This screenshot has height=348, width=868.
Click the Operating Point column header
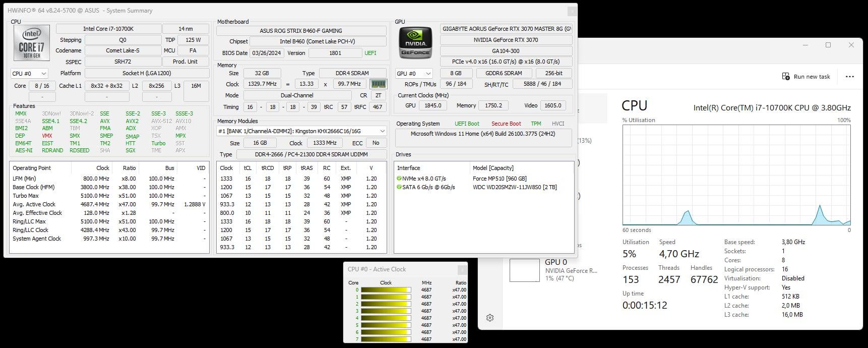pyautogui.click(x=40, y=168)
